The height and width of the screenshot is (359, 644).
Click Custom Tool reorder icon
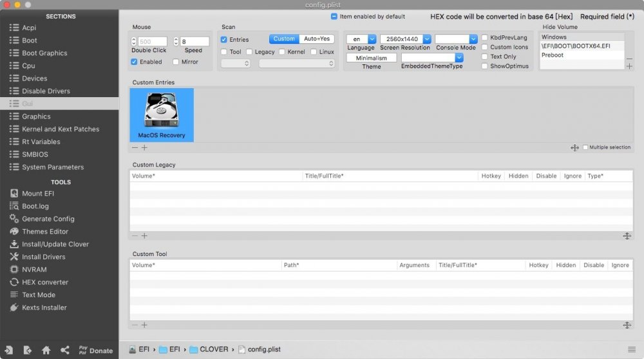[627, 325]
